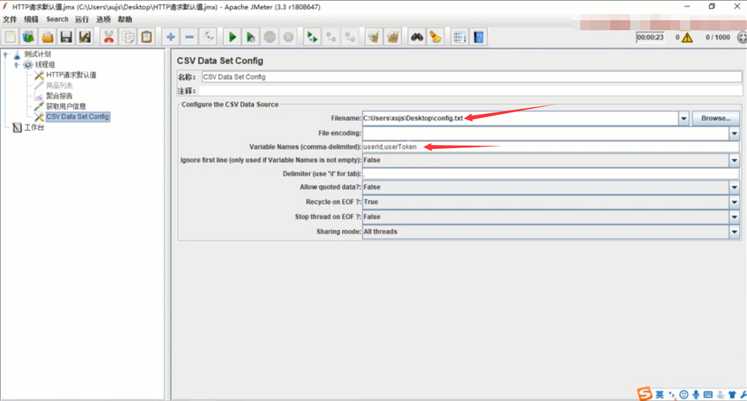Clear results with the single broom icon
Viewport: 747px width, 401px height.
click(x=374, y=37)
